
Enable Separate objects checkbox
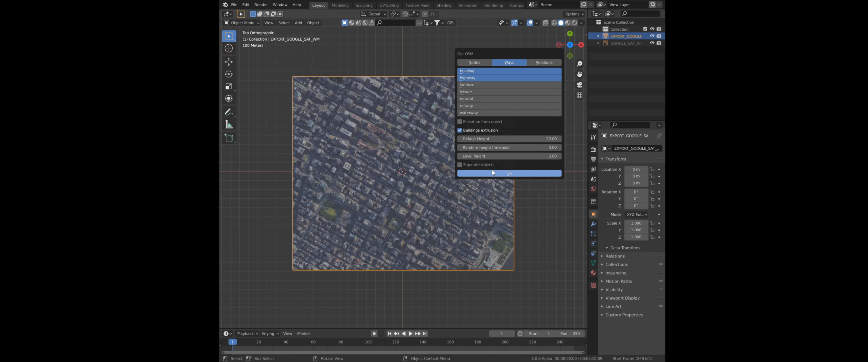pyautogui.click(x=460, y=165)
